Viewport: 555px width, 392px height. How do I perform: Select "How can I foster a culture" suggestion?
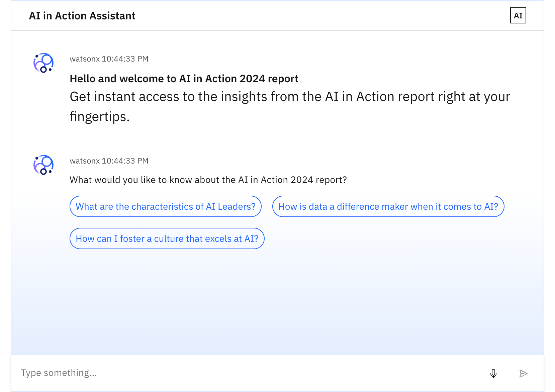(167, 238)
